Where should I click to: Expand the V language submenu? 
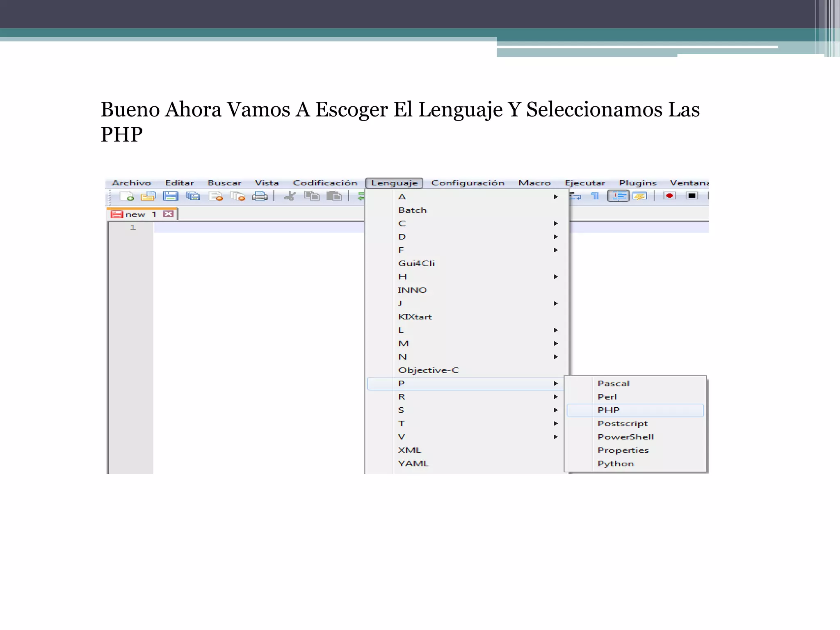pos(466,437)
